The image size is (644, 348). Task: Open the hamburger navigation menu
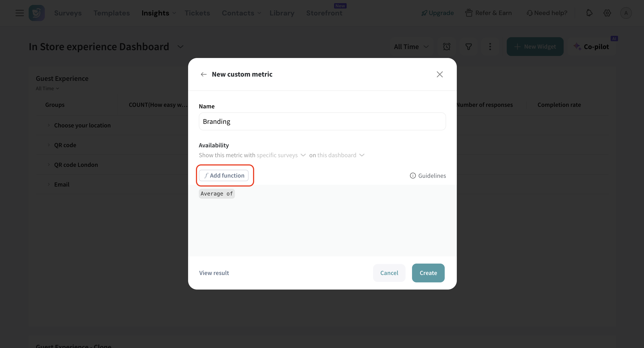click(19, 13)
